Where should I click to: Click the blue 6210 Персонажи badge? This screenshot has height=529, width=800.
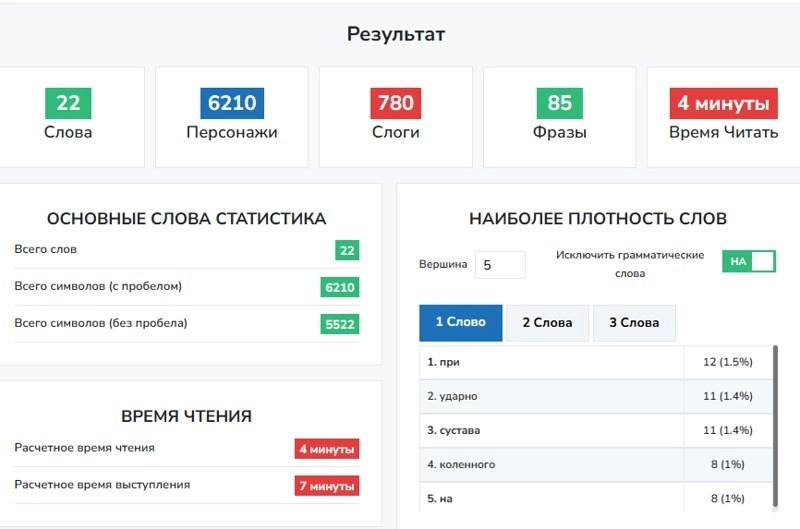point(231,103)
